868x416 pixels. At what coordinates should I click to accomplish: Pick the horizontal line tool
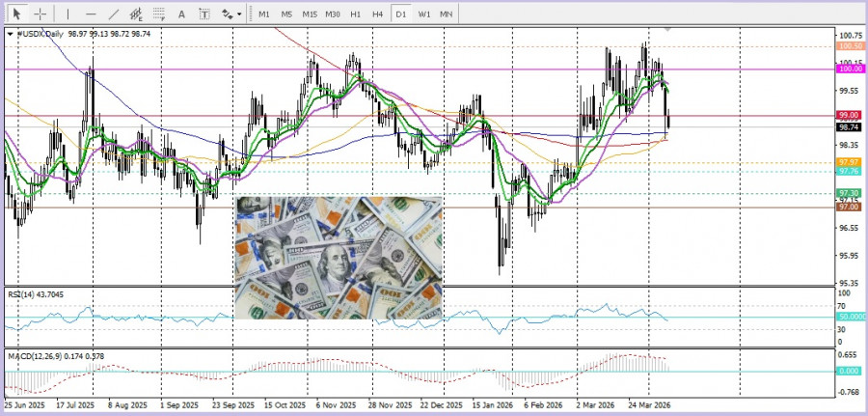(91, 14)
